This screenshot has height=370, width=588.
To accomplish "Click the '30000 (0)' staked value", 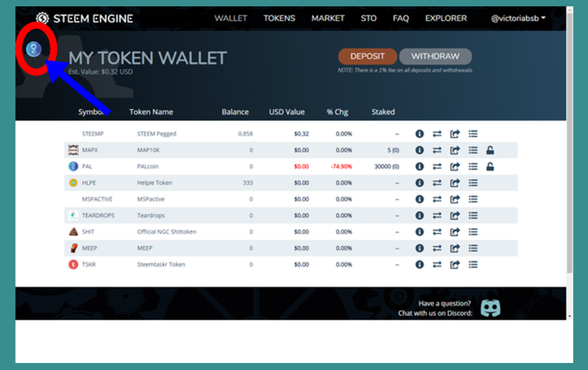I will pyautogui.click(x=386, y=167).
